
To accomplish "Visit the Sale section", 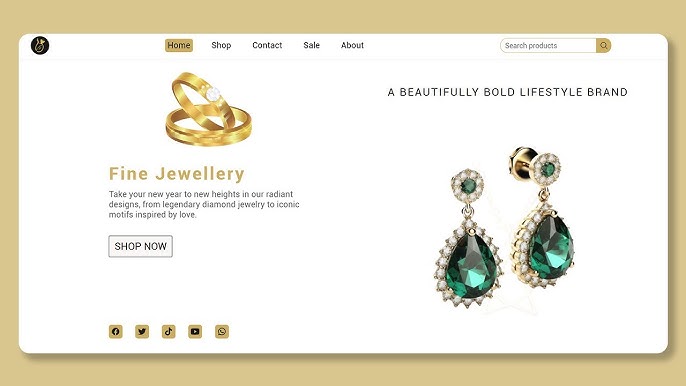I will (312, 45).
